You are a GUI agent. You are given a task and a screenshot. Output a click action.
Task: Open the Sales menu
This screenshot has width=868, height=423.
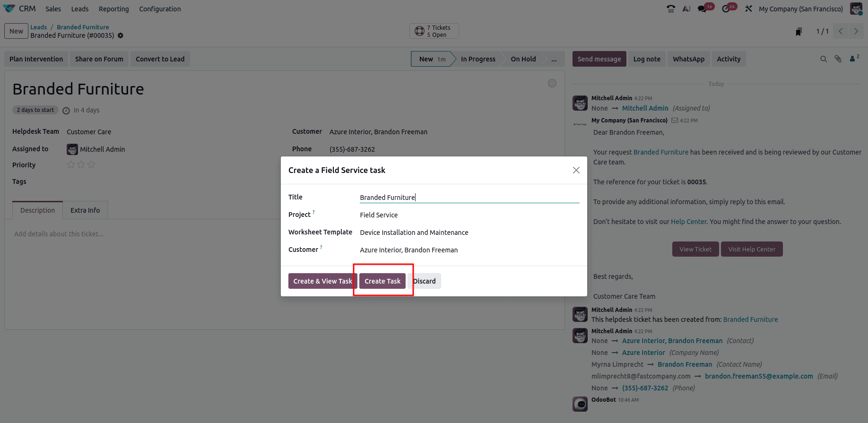coord(53,9)
